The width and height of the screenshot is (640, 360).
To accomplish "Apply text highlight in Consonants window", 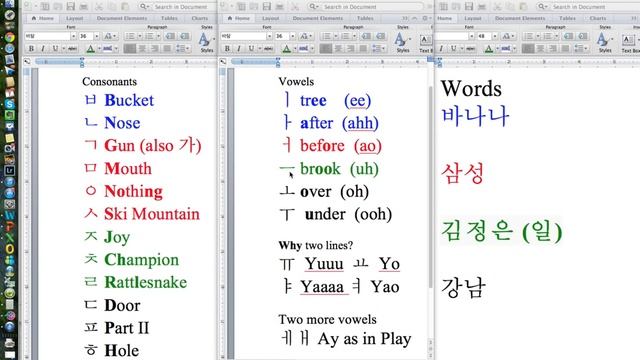I will pyautogui.click(x=107, y=49).
